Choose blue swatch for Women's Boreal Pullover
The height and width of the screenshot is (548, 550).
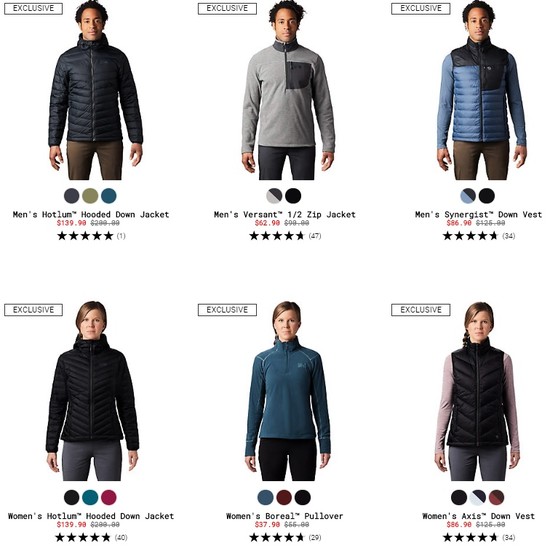point(265,497)
